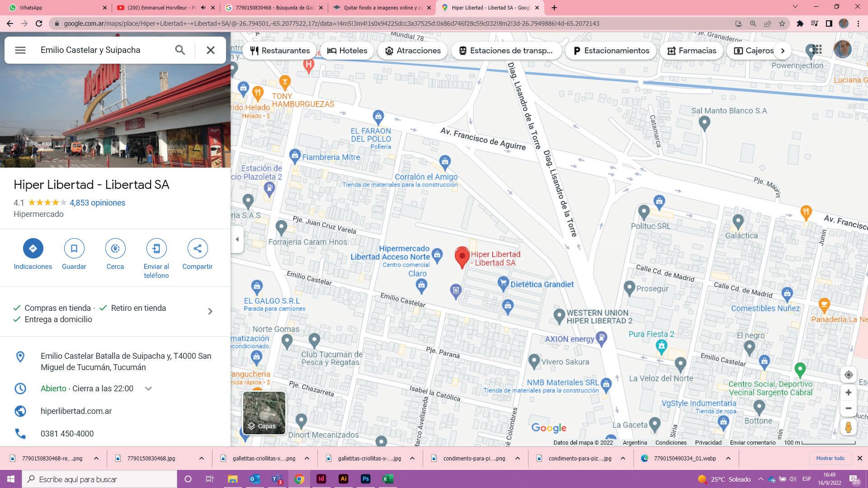The height and width of the screenshot is (488, 868).
Task: Go back to the previous page
Action: (x=9, y=23)
